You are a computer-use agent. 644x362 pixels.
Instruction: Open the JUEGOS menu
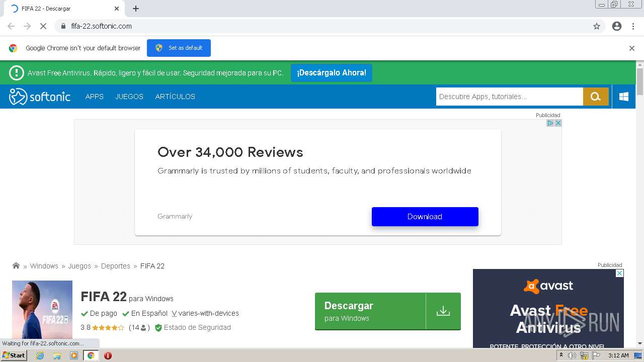pos(129,97)
